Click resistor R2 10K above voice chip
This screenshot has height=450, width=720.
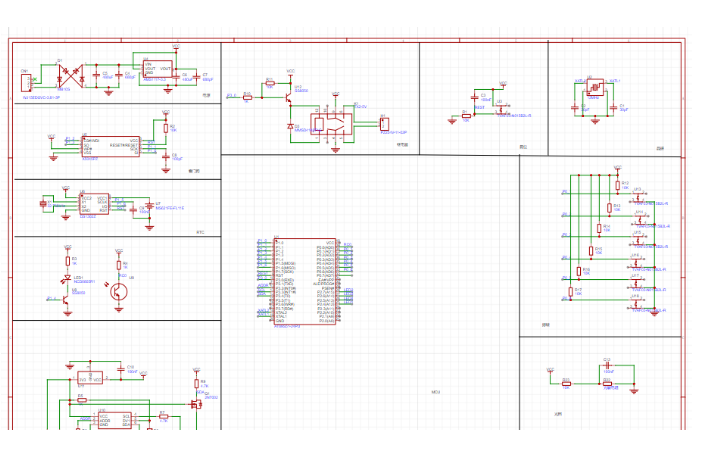coord(166,129)
